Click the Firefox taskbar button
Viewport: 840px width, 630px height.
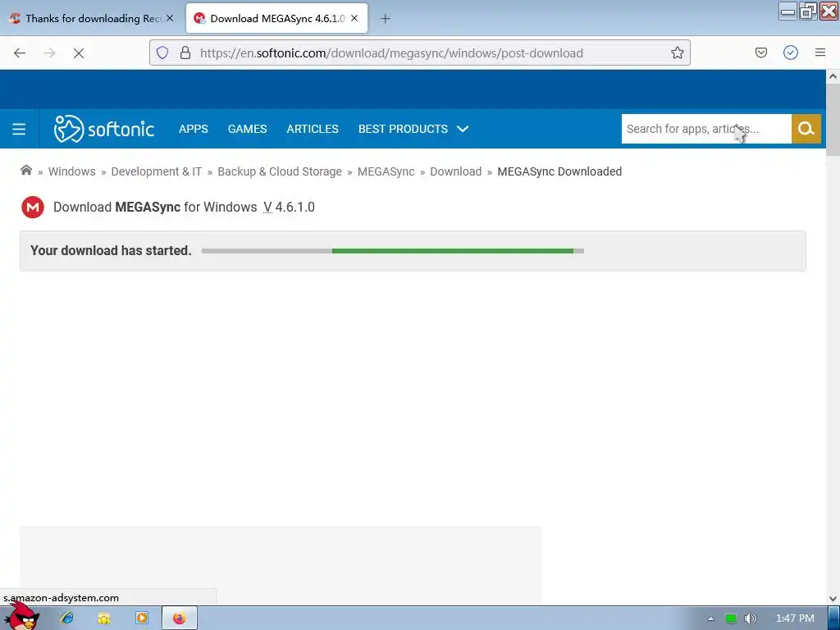180,619
